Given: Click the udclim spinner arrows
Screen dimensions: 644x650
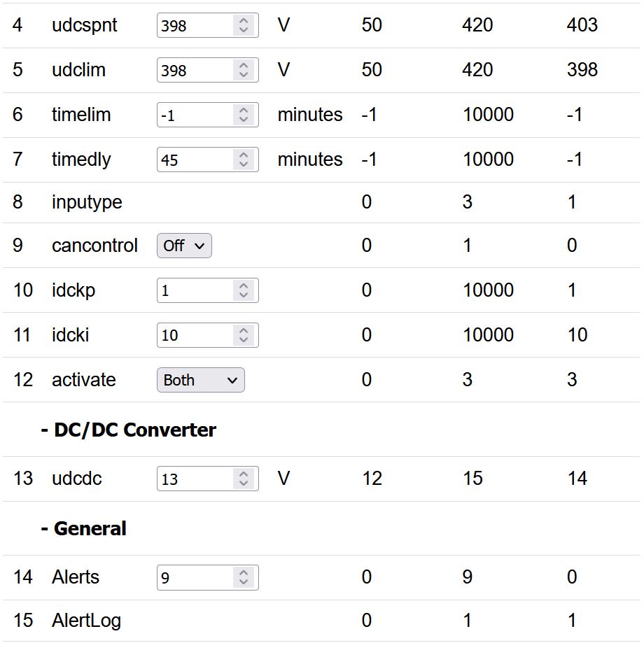Looking at the screenshot, I should pos(243,71).
